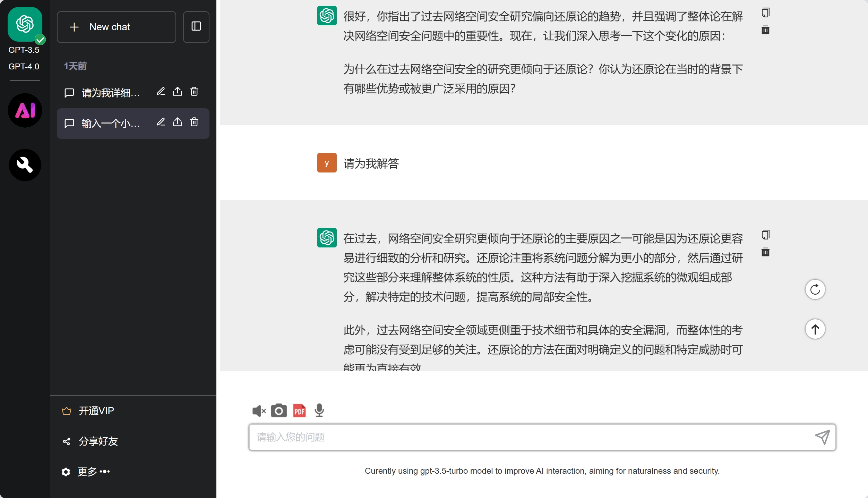Open chat titled 请为我详细…

click(110, 93)
